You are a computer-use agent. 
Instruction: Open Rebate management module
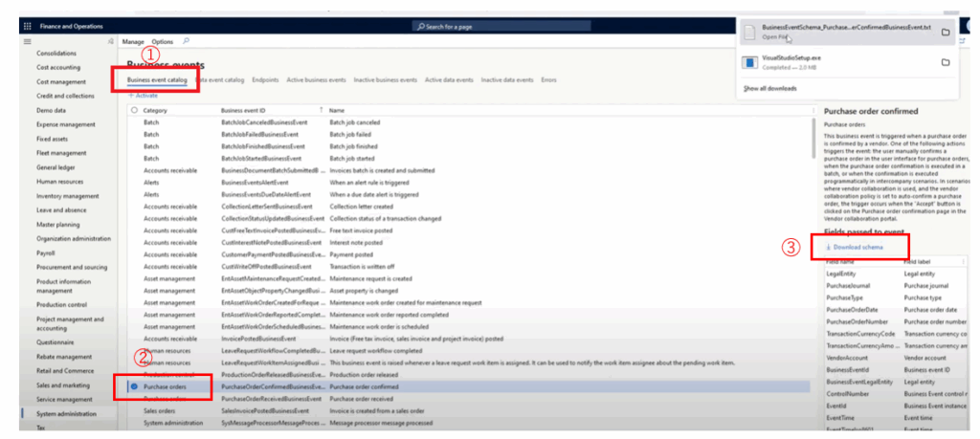64,357
